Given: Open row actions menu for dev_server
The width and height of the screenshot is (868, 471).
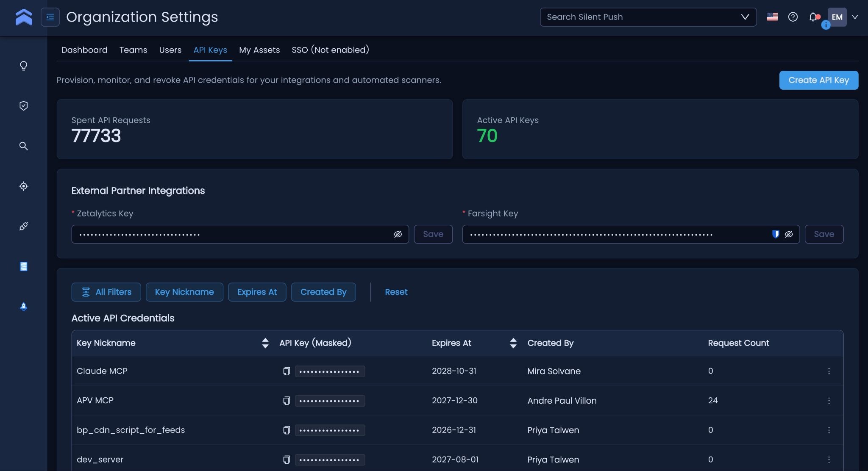Looking at the screenshot, I should 829,460.
